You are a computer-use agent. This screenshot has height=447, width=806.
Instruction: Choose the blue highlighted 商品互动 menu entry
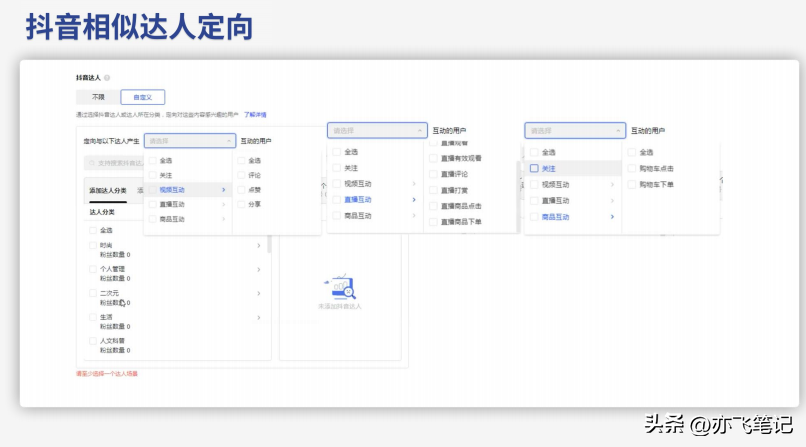(x=555, y=217)
